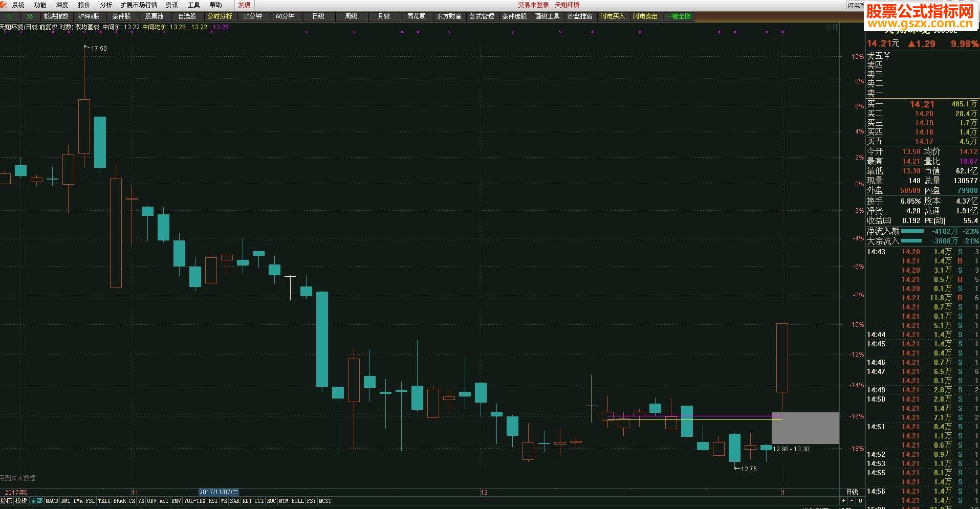Open the 资讯 menu
The width and height of the screenshot is (980, 509).
[x=172, y=5]
